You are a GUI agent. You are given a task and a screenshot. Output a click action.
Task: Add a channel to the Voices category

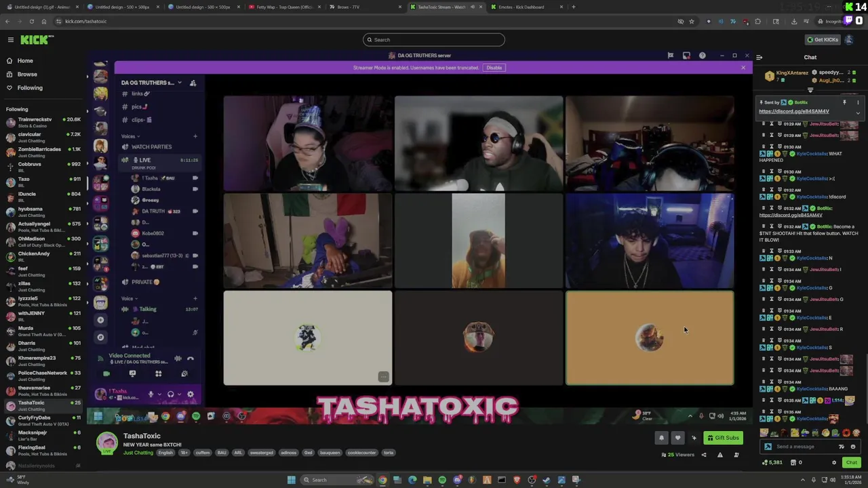(x=195, y=136)
